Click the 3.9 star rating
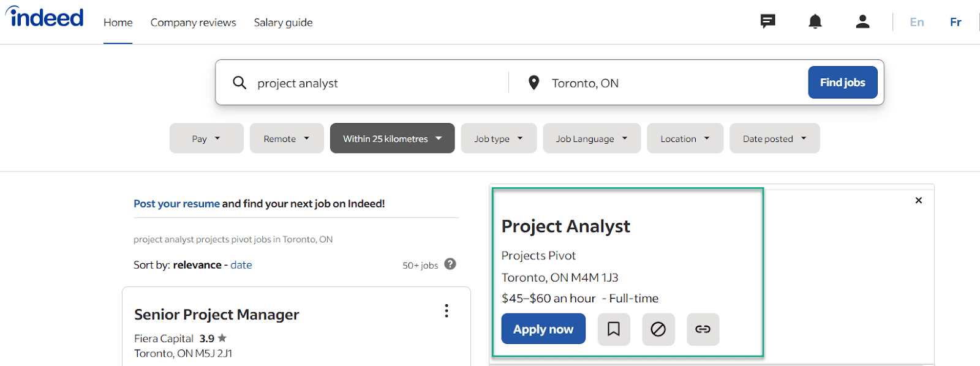980x366 pixels. 213,338
